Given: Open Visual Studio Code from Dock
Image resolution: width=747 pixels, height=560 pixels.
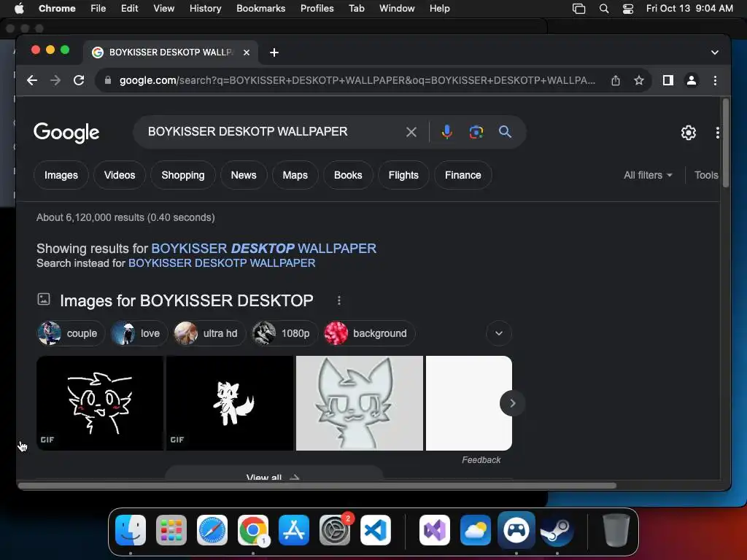Looking at the screenshot, I should [376, 530].
